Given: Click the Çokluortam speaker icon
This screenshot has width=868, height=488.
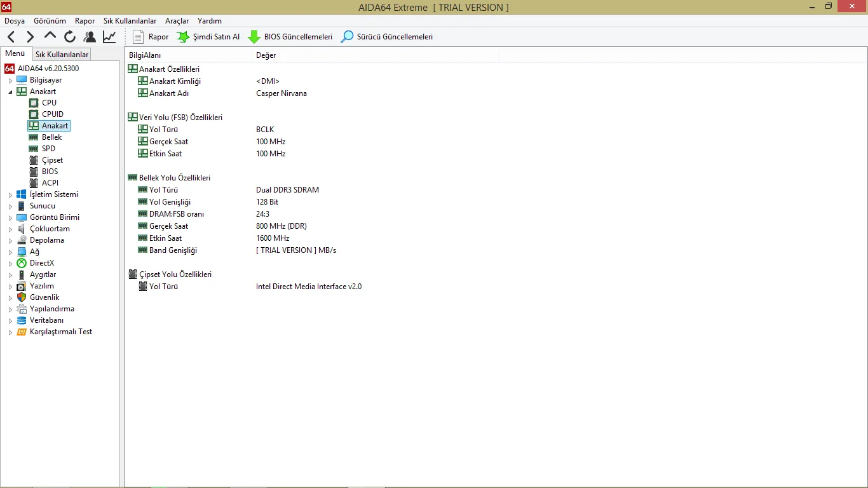Looking at the screenshot, I should (22, 229).
